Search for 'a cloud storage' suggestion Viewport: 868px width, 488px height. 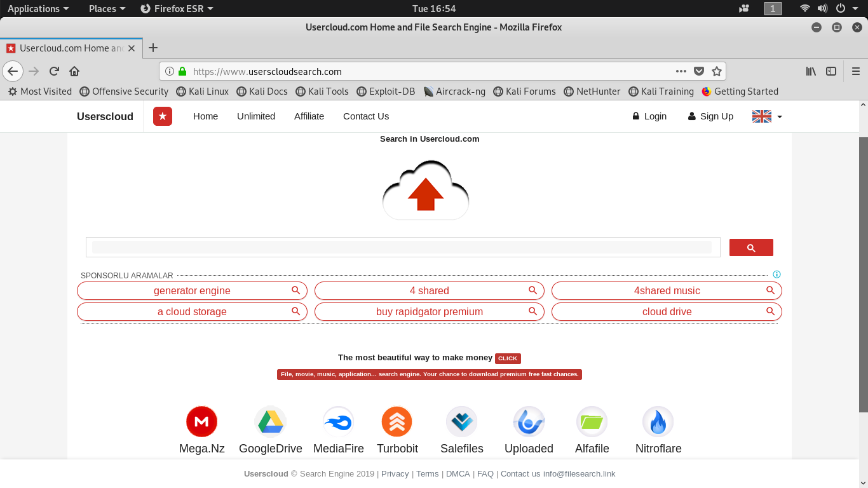pyautogui.click(x=192, y=312)
